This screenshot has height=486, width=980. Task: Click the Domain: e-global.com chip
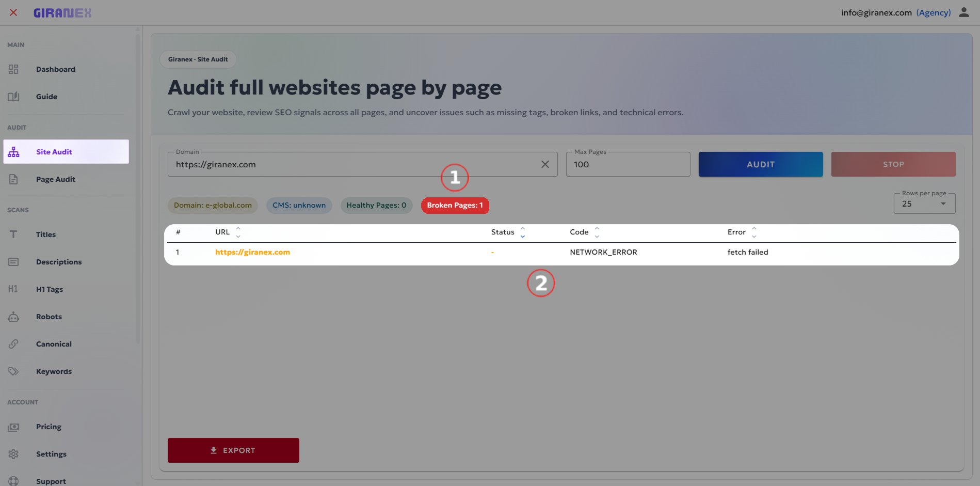213,206
